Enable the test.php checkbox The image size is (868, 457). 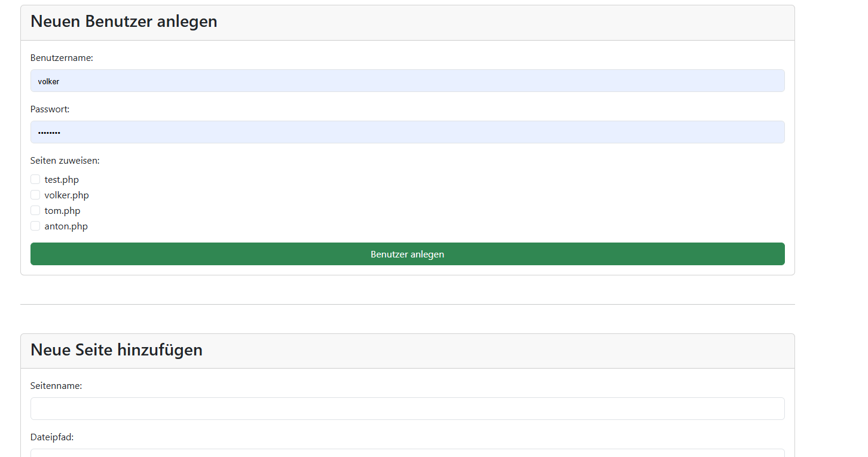(35, 179)
